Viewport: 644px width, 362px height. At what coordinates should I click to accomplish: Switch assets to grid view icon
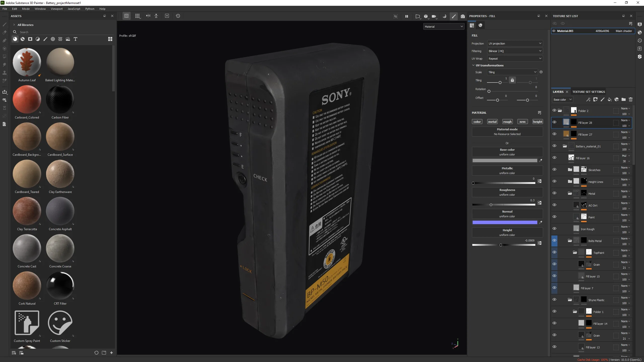coord(110,39)
